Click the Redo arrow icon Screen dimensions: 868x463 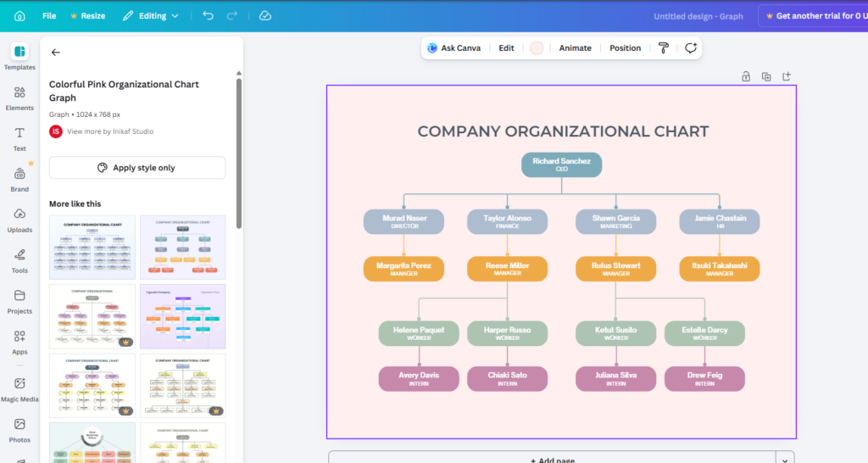[x=233, y=16]
